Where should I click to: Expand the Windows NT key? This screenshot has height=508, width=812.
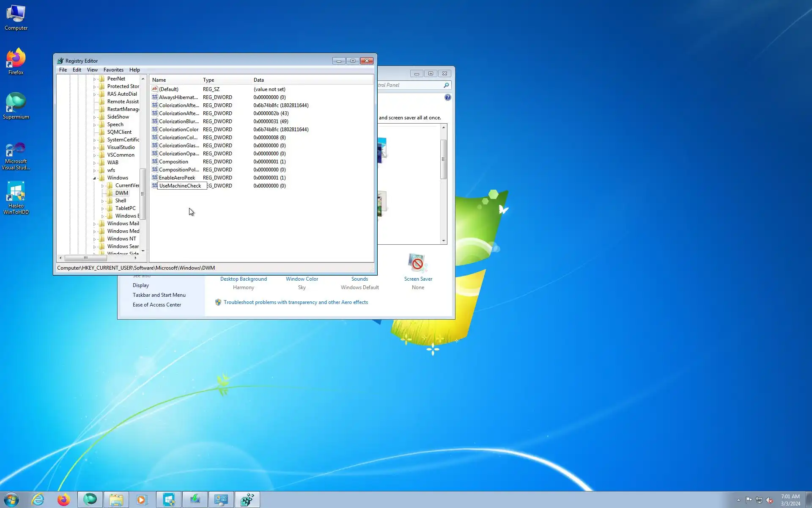[94, 239]
